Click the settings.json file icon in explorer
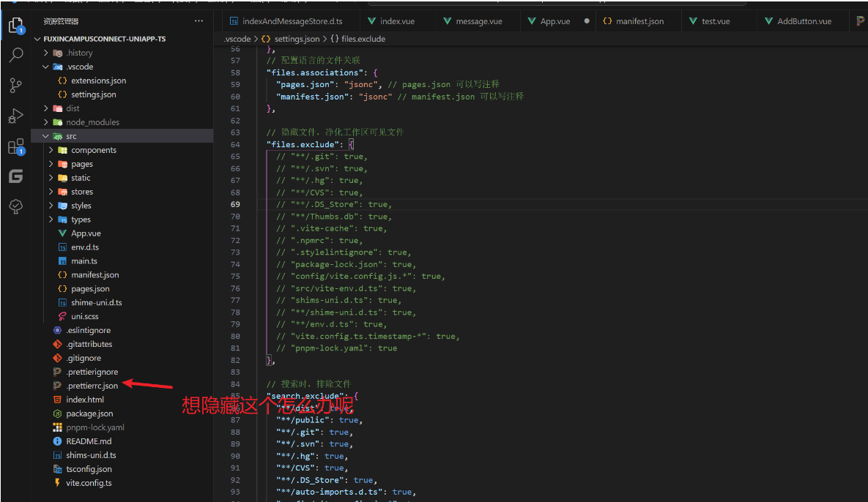Viewport: 868px width, 502px height. 62,94
